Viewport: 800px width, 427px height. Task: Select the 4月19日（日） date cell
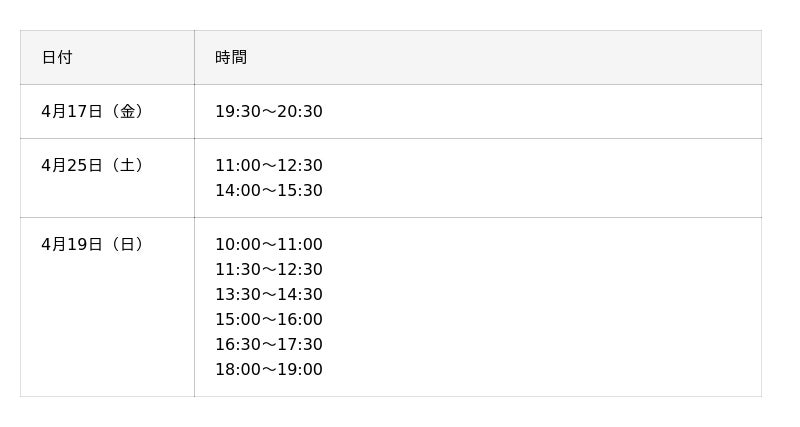(92, 244)
